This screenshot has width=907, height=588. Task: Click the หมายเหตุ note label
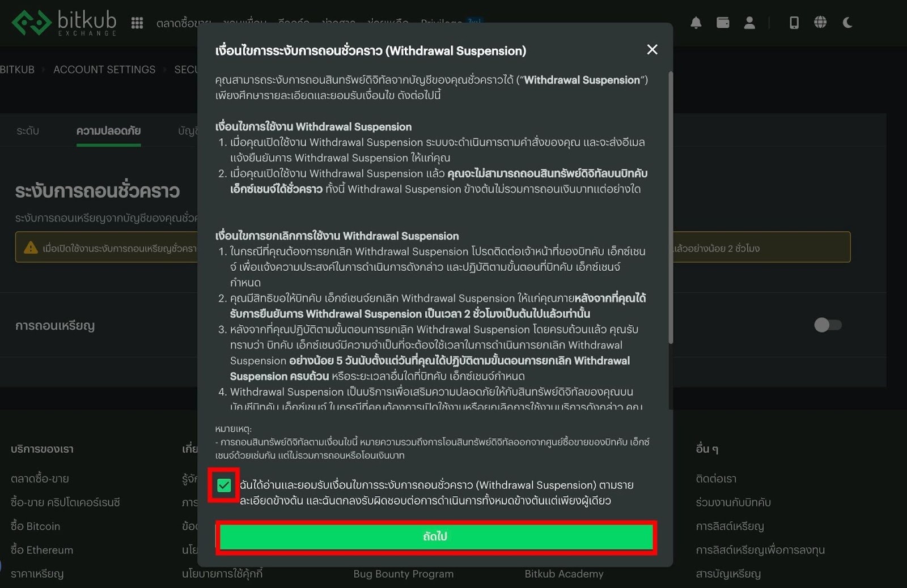click(233, 429)
